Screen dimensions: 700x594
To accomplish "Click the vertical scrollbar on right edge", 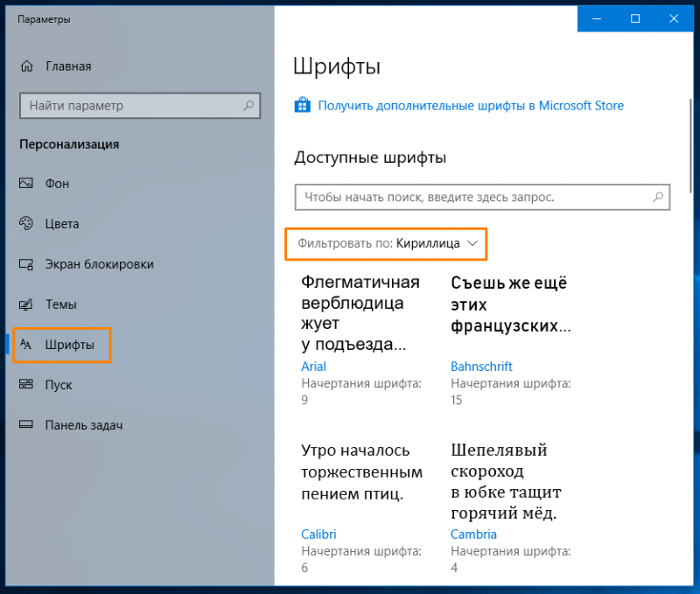I will click(x=690, y=146).
